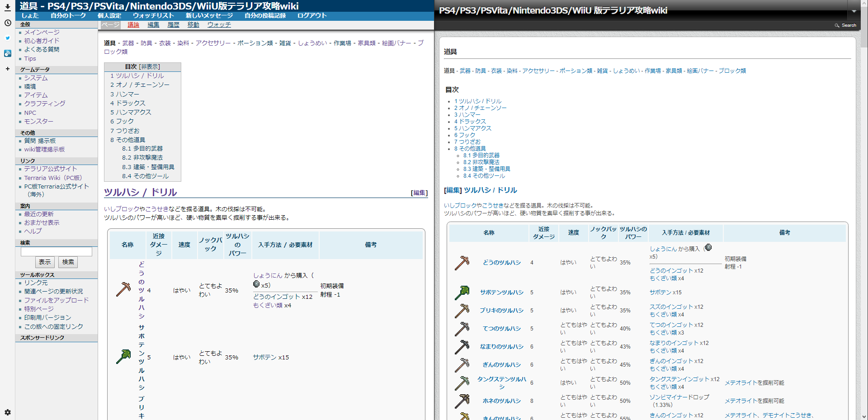
Task: Open sidebar settings gear icon
Action: tap(8, 412)
